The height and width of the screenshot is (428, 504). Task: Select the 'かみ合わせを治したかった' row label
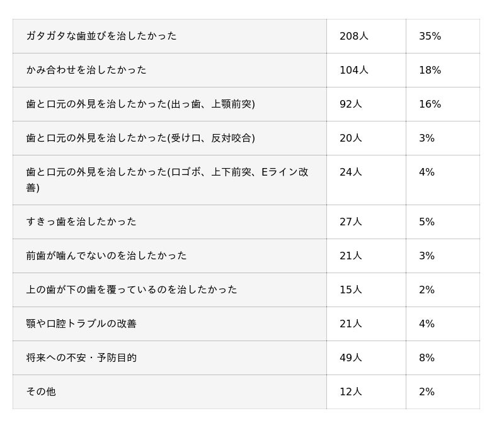[86, 70]
